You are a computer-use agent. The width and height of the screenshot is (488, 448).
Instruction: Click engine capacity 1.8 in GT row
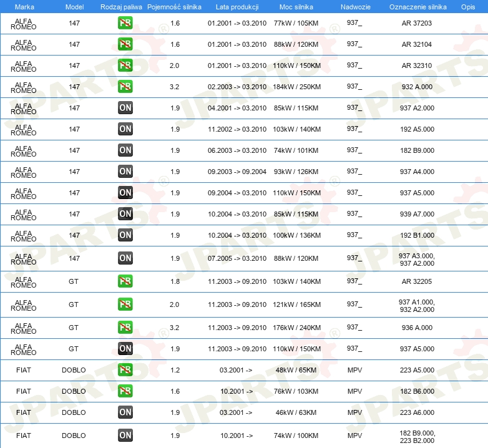[x=175, y=281]
